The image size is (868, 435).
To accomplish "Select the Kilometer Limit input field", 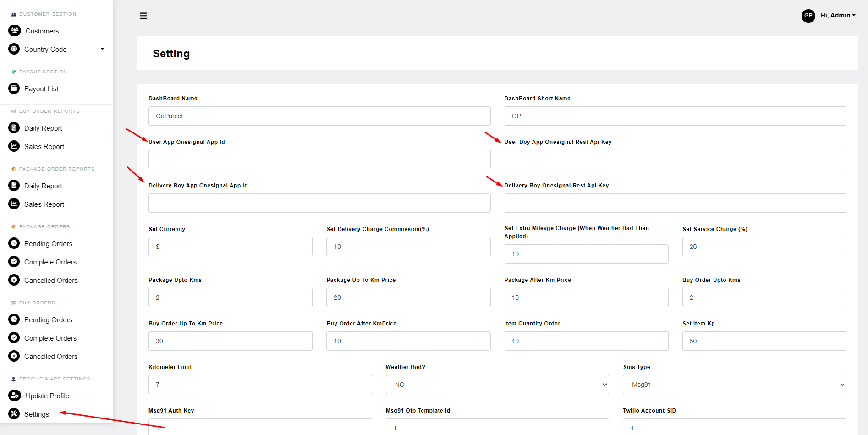I will [x=260, y=385].
